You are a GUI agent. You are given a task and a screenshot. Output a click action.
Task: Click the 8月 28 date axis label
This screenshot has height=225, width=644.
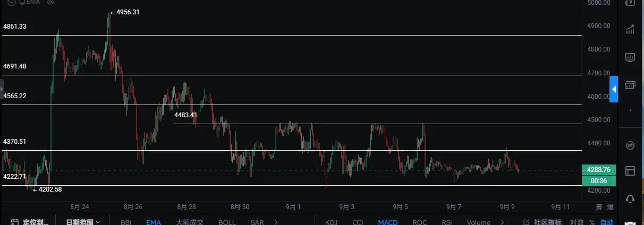click(x=186, y=207)
